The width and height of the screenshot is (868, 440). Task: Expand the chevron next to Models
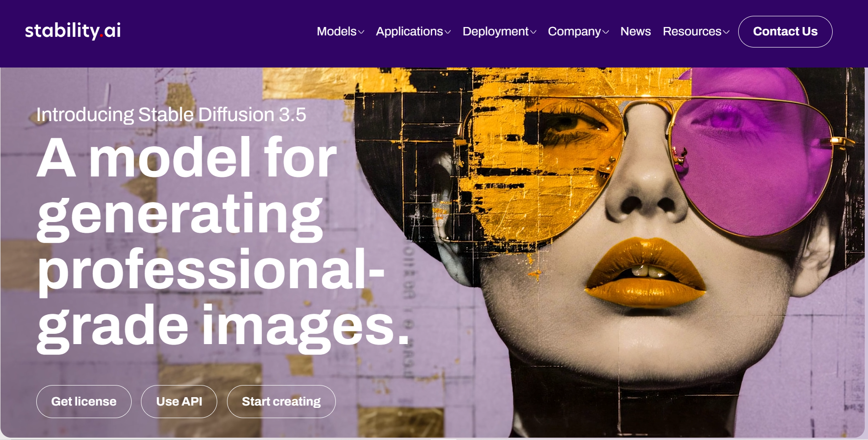tap(361, 32)
